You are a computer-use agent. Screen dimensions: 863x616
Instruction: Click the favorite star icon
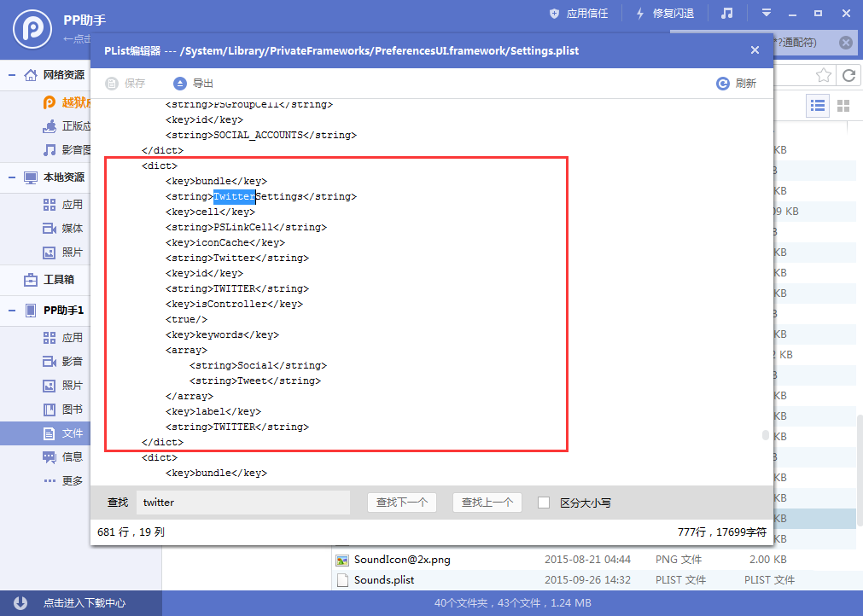824,75
